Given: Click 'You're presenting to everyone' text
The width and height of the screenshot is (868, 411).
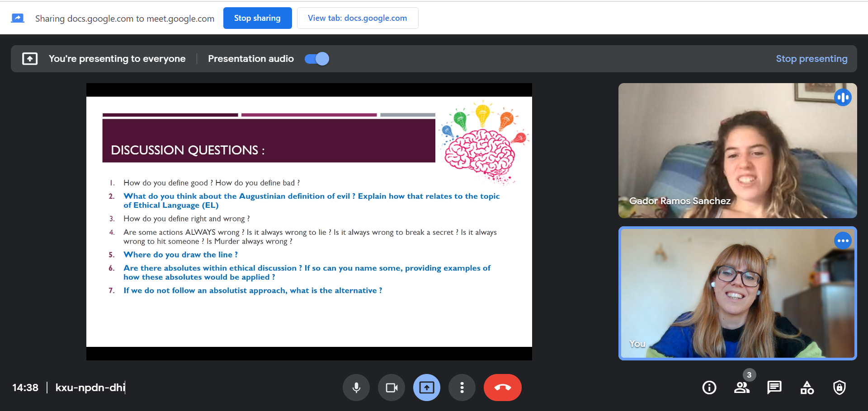Looking at the screenshot, I should tap(117, 59).
